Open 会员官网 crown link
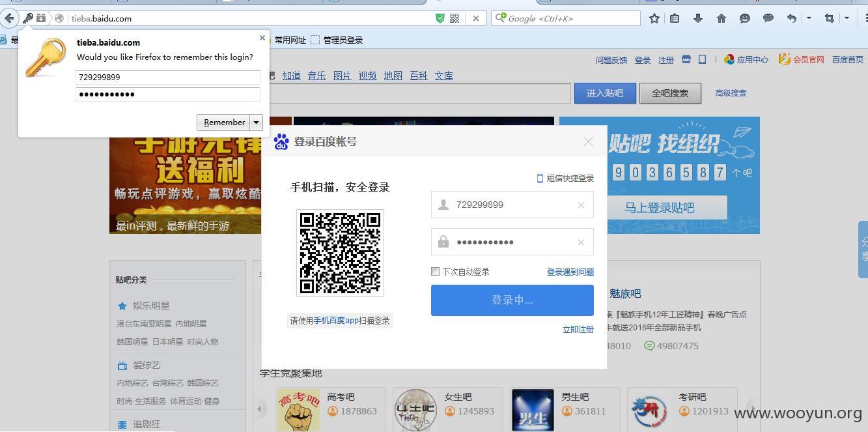Viewport: 868px width, 432px height. click(x=802, y=59)
